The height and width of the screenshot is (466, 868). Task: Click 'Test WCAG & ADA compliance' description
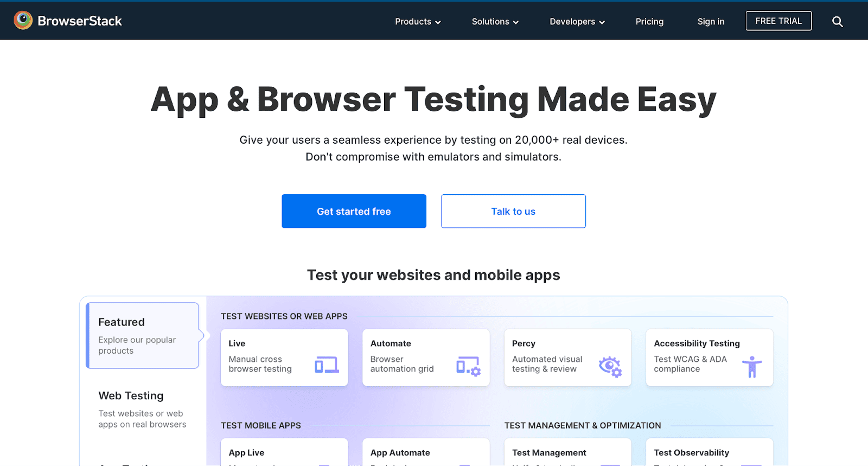tap(690, 364)
